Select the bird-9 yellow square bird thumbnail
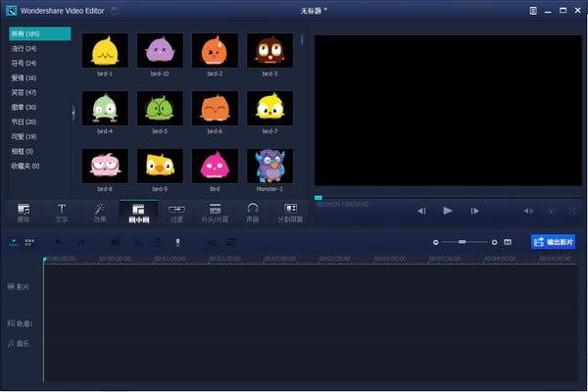588x392 pixels. coord(160,166)
